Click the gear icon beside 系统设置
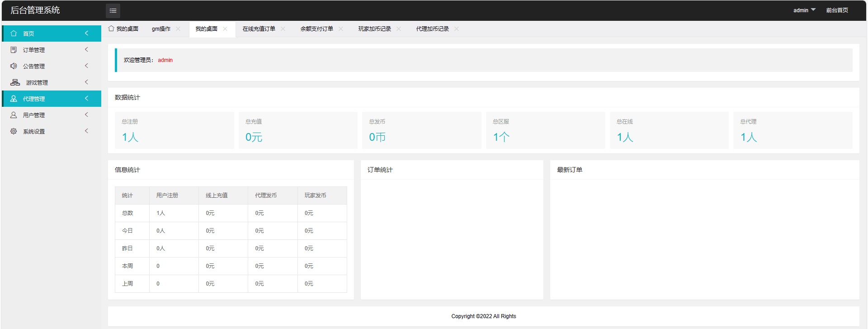868x329 pixels. pyautogui.click(x=14, y=131)
